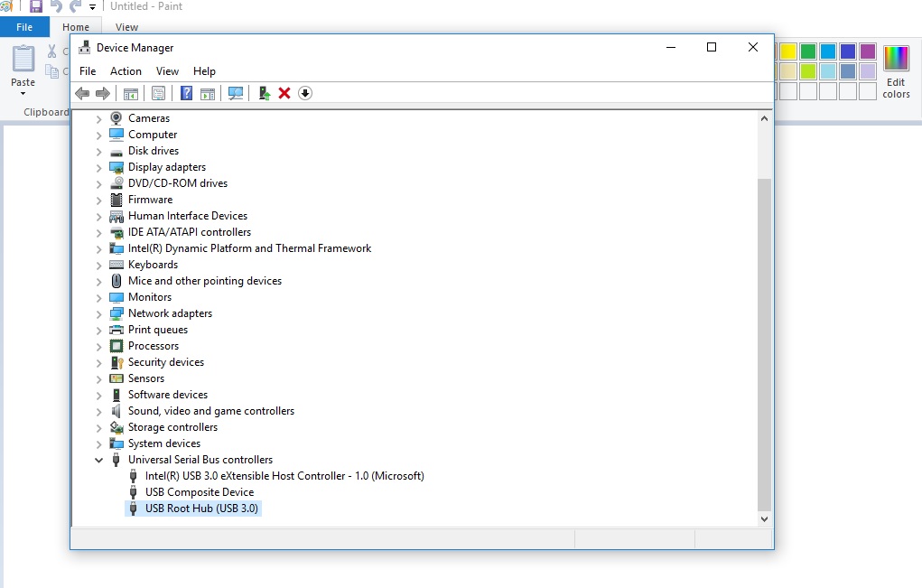Expand the Disk drives node chevron

tap(98, 151)
